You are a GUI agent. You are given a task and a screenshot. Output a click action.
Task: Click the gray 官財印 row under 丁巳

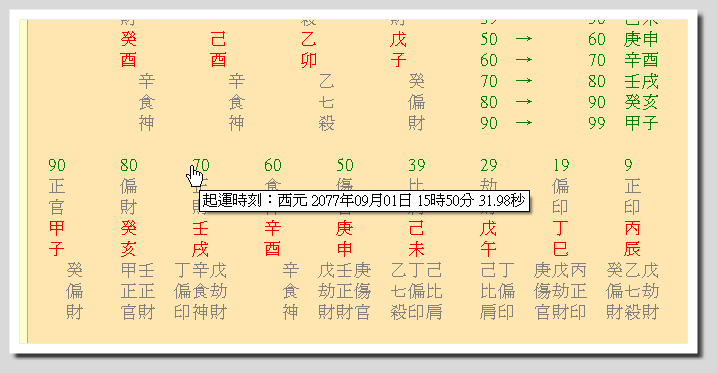[560, 312]
